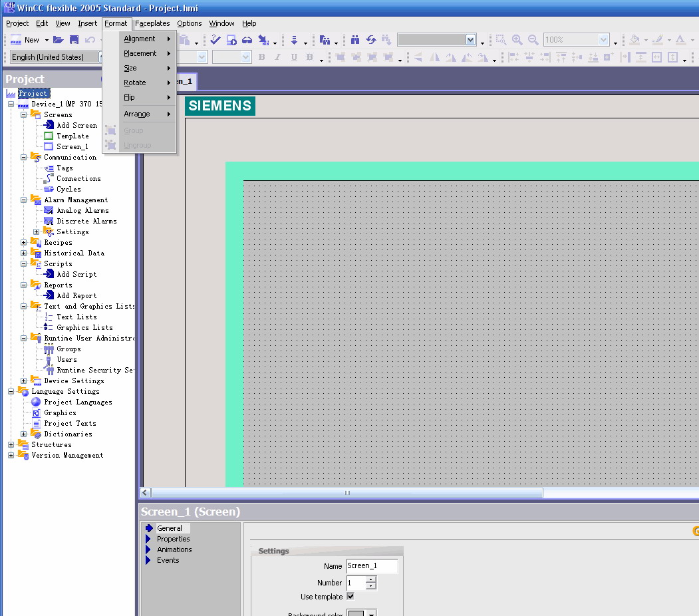
Task: Click horizontal scrollbar left arrow
Action: pyautogui.click(x=146, y=493)
